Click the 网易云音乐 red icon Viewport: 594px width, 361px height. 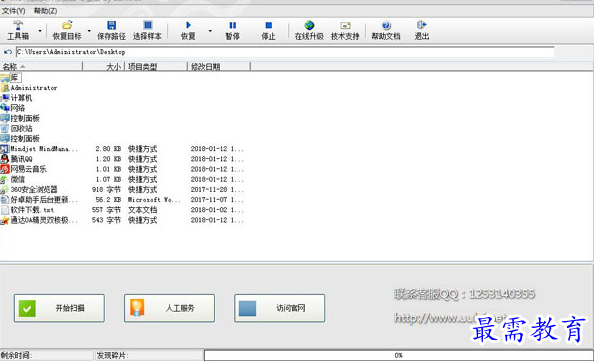[5, 169]
